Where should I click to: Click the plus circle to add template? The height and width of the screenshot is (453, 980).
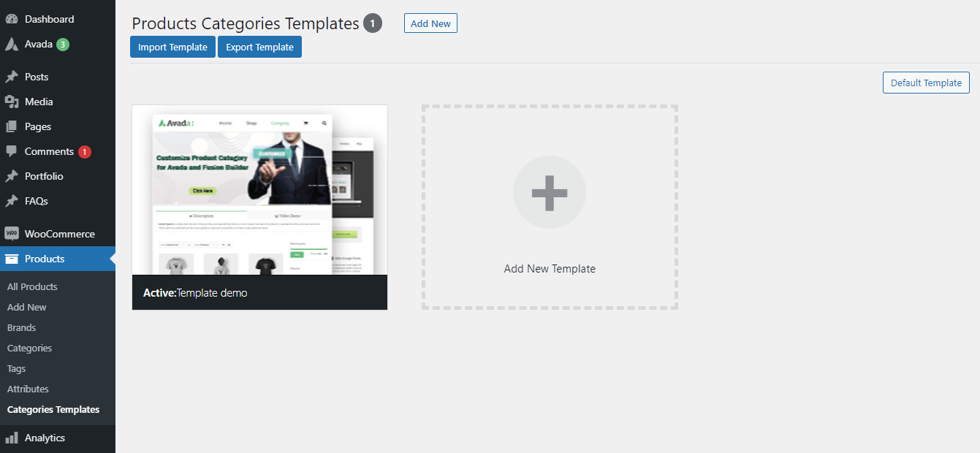550,192
